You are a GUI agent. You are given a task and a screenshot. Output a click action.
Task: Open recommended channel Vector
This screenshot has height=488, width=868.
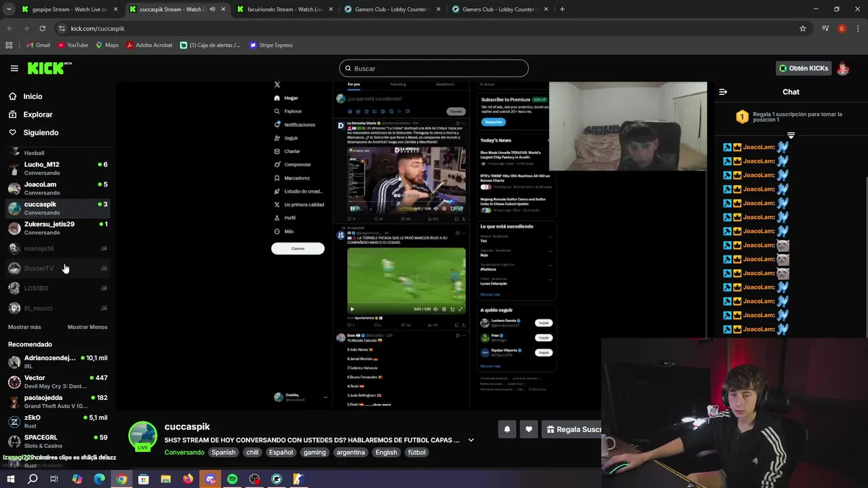coord(57,382)
